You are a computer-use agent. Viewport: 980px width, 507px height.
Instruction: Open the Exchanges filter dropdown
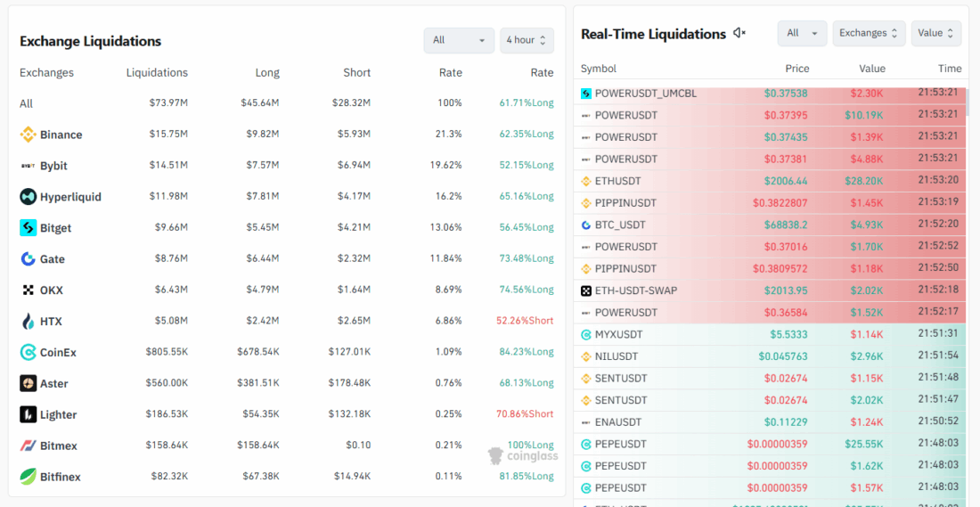click(869, 33)
